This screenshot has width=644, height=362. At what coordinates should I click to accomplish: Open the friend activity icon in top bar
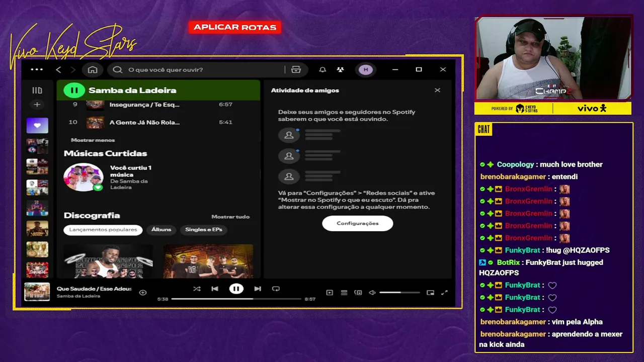click(341, 70)
